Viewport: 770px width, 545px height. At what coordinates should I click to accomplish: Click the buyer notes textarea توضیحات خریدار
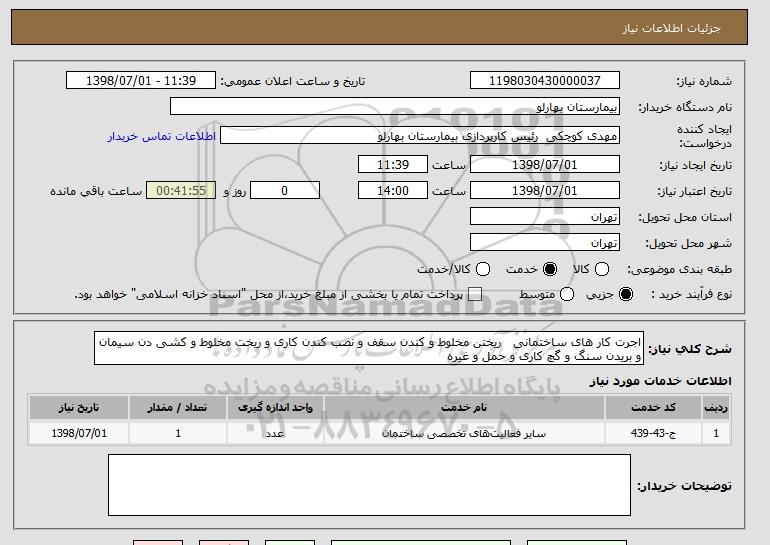click(x=369, y=485)
